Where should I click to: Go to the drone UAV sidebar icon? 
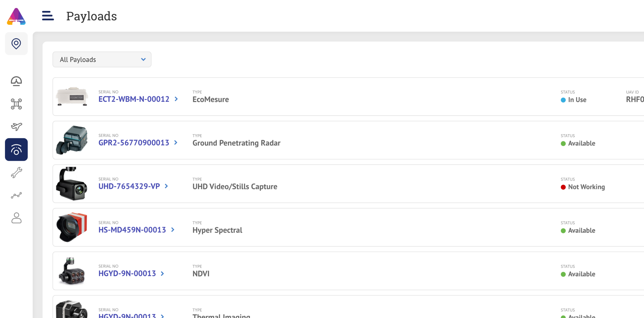pyautogui.click(x=16, y=104)
